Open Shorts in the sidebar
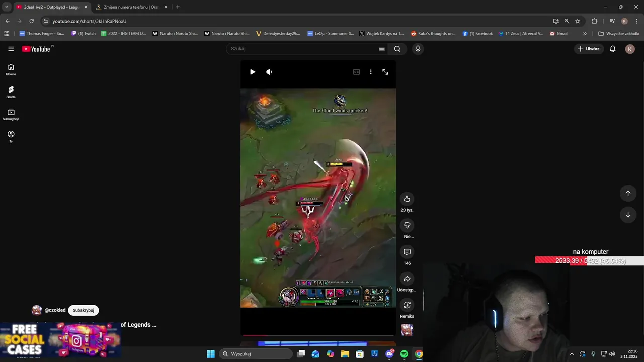The image size is (644, 362). pos(11,92)
